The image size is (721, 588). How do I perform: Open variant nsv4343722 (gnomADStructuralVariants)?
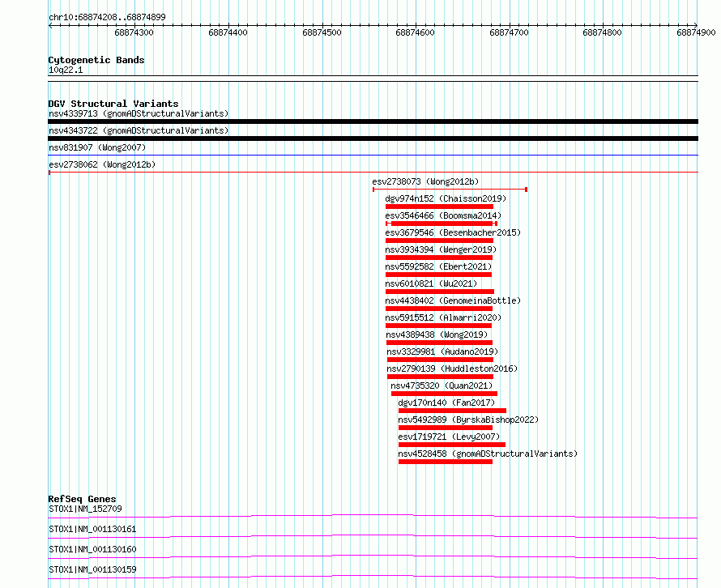(x=139, y=130)
